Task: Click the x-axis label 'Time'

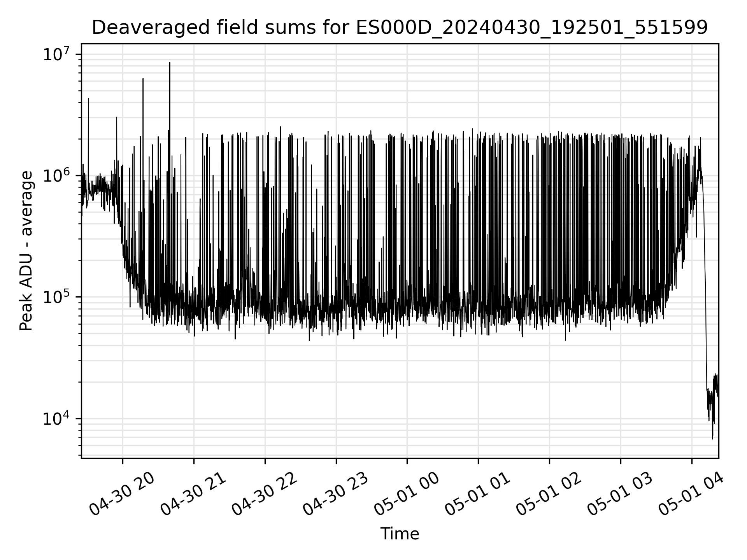Action: [400, 534]
